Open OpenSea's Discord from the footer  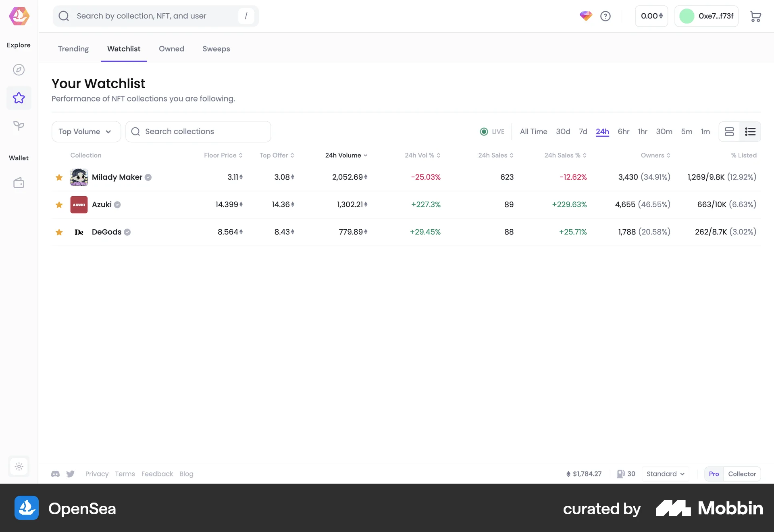(x=55, y=474)
